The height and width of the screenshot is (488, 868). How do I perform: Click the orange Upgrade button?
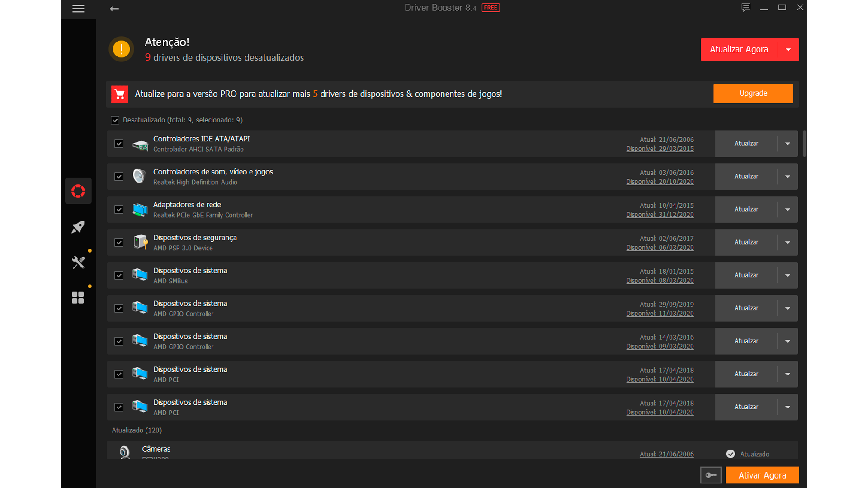click(753, 94)
